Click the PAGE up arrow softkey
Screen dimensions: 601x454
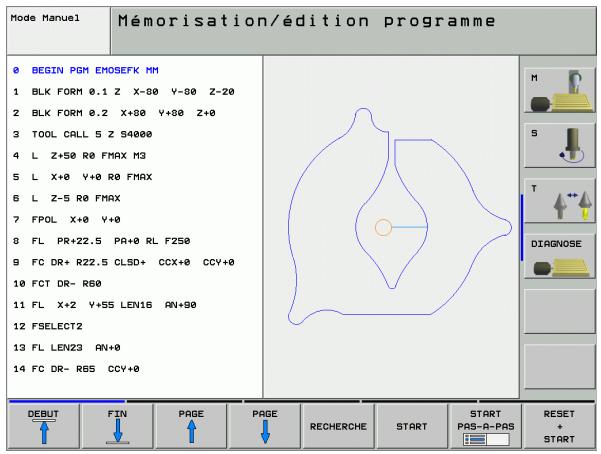[x=191, y=426]
